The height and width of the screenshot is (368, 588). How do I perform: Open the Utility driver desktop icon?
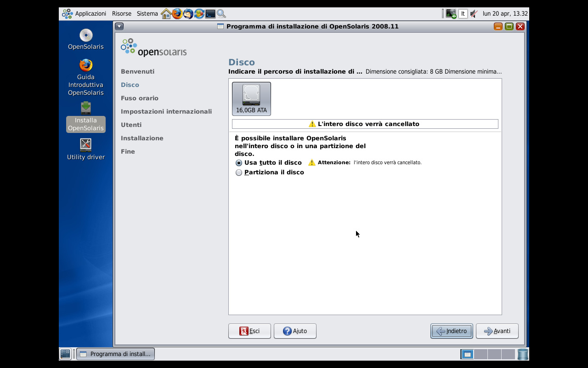(86, 149)
